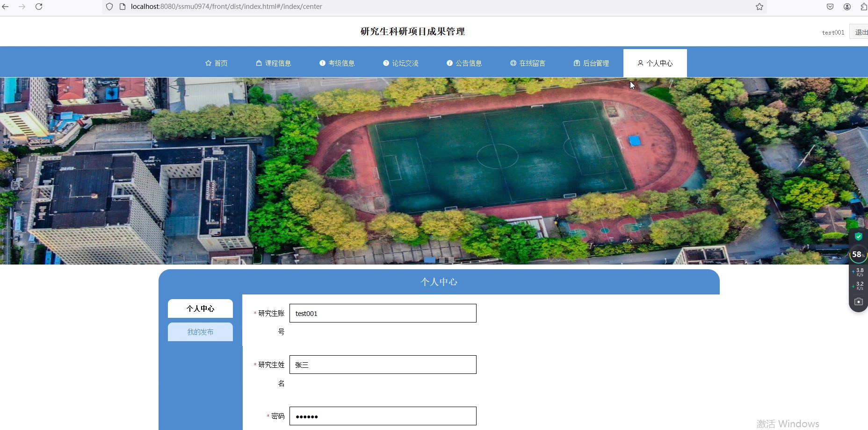Select the second carousel indicator
This screenshot has width=868, height=430.
point(442,260)
